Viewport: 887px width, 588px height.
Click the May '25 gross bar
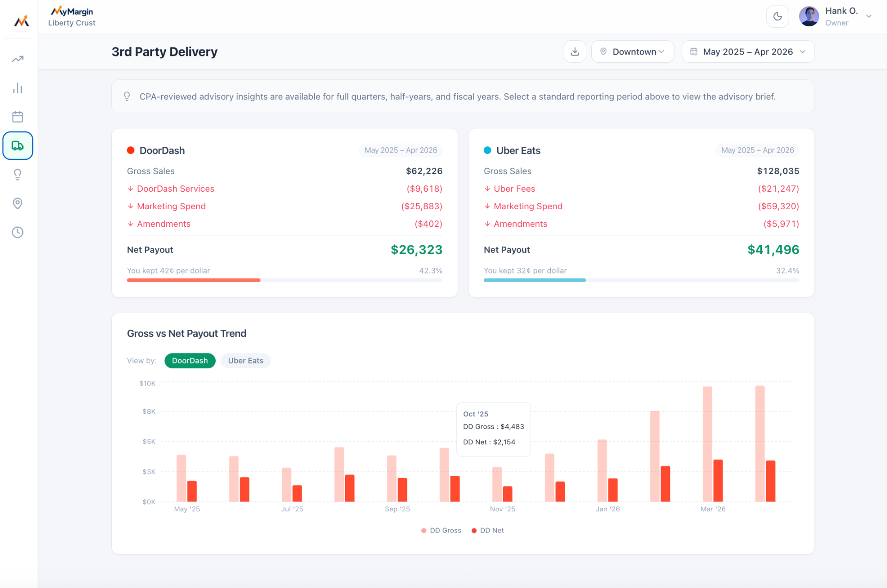[x=181, y=478]
